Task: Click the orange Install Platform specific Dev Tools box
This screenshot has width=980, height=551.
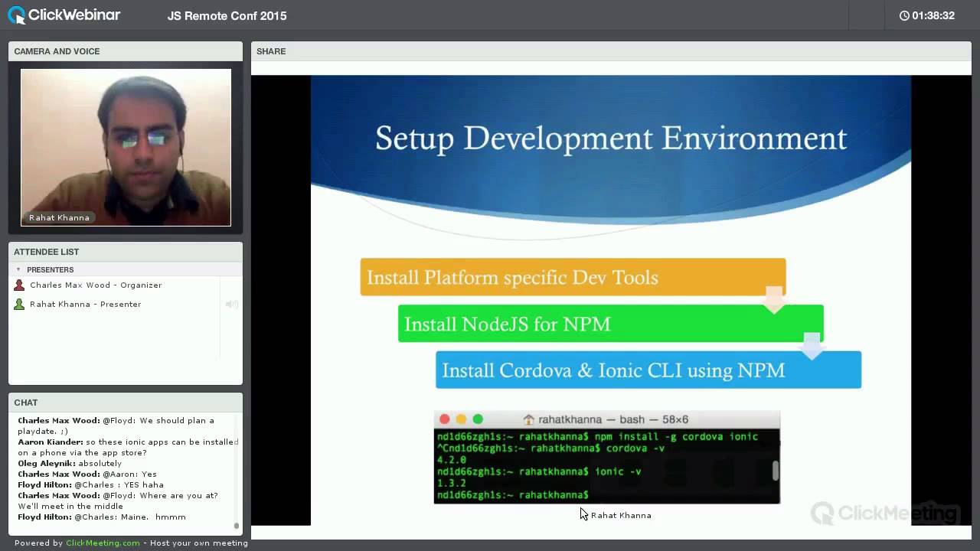Action: point(573,277)
